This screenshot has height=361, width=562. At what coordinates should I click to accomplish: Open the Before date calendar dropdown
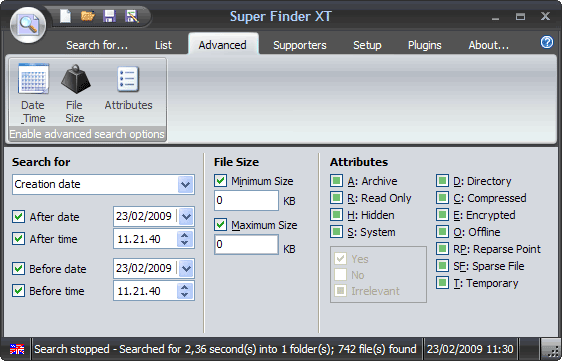click(x=186, y=269)
